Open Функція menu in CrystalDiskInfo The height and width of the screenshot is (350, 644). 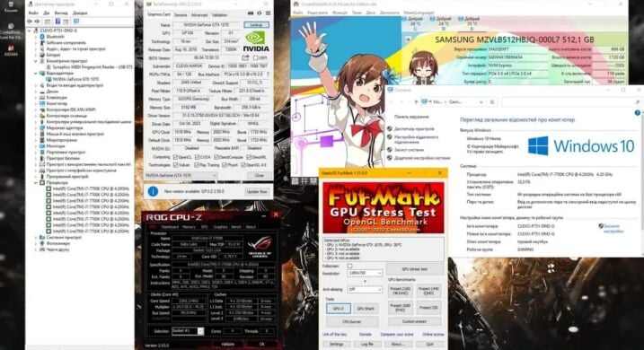coord(340,13)
